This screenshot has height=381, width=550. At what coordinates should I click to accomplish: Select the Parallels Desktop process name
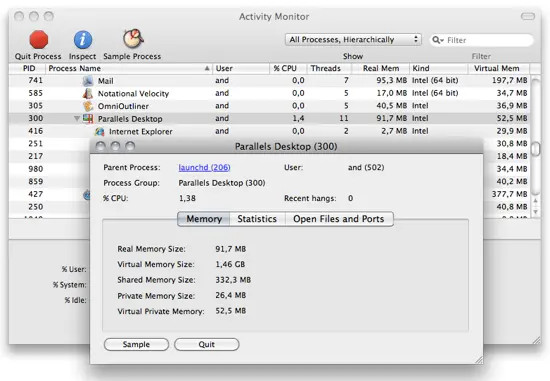[x=130, y=119]
